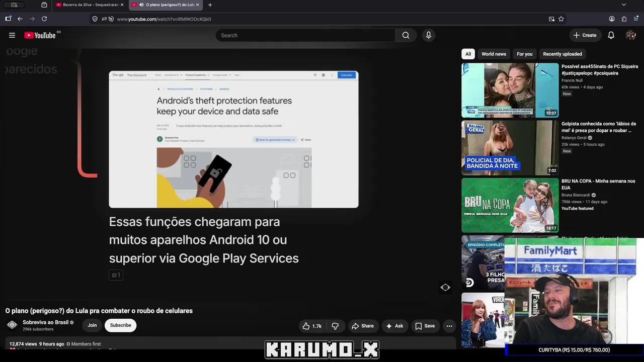Click the Ask button
This screenshot has height=362, width=644.
tap(395, 326)
